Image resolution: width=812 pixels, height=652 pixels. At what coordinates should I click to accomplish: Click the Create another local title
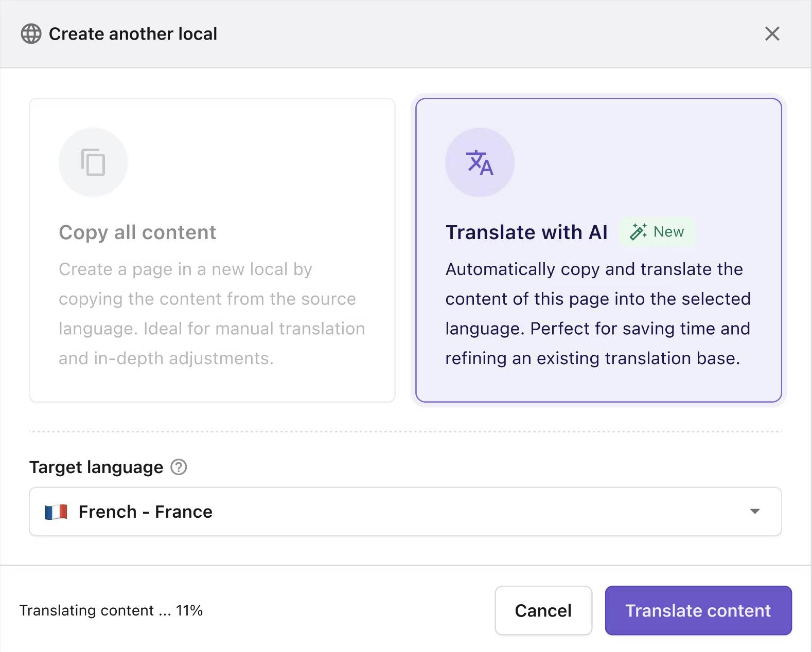[133, 34]
